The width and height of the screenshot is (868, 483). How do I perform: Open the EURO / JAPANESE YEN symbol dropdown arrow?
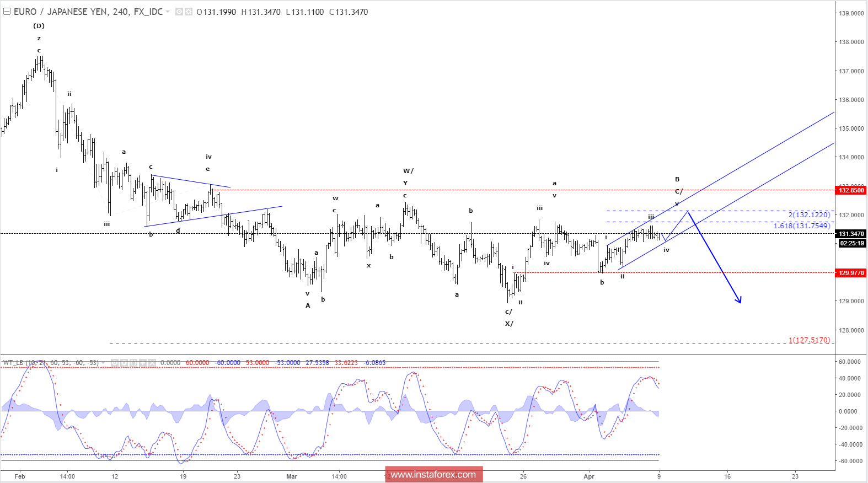168,12
